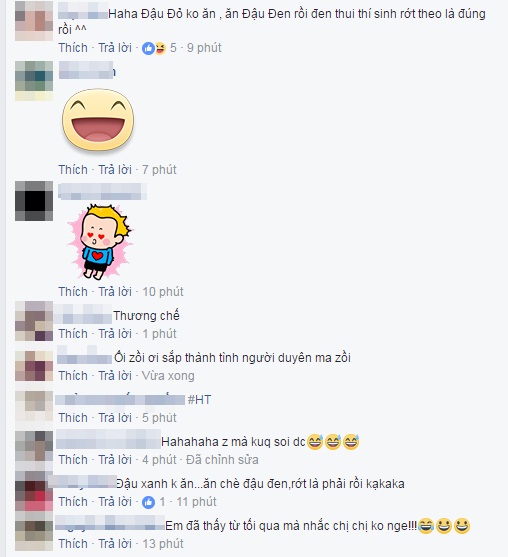The width and height of the screenshot is (508, 557).
Task: Reply to the 'Đậu xanh k ăn' comment
Action: 115,502
